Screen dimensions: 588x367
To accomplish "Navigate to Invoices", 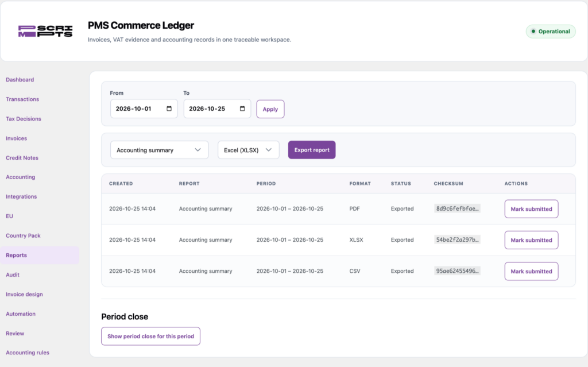I will tap(17, 138).
